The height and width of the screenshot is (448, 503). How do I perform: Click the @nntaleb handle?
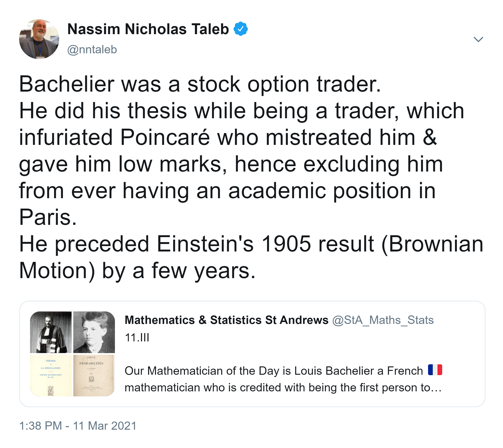click(92, 50)
